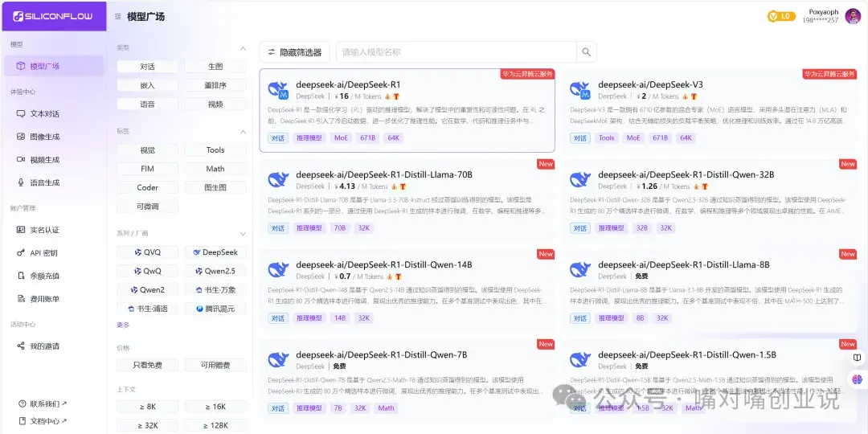Toggle the 可微调 tag filter
The image size is (868, 434).
tap(147, 207)
